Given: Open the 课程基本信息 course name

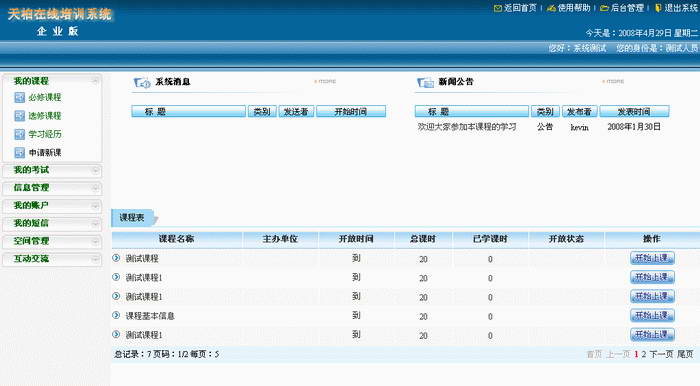Looking at the screenshot, I should [x=150, y=316].
